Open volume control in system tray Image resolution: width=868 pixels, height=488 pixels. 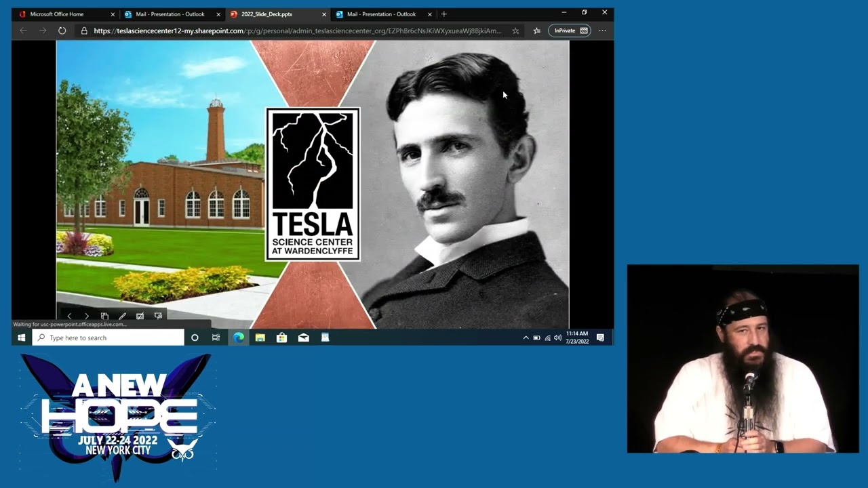(557, 338)
